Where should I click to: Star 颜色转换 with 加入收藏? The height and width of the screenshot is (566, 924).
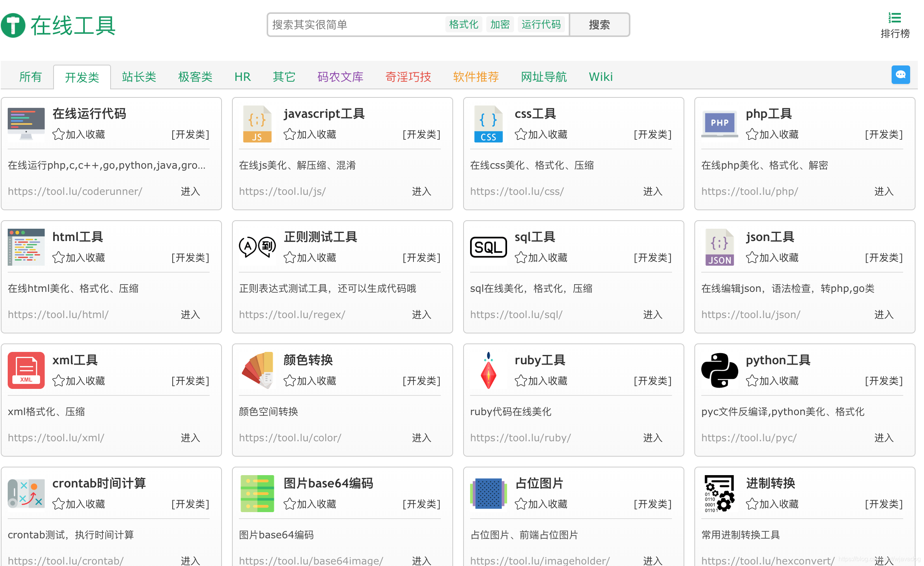tap(310, 381)
